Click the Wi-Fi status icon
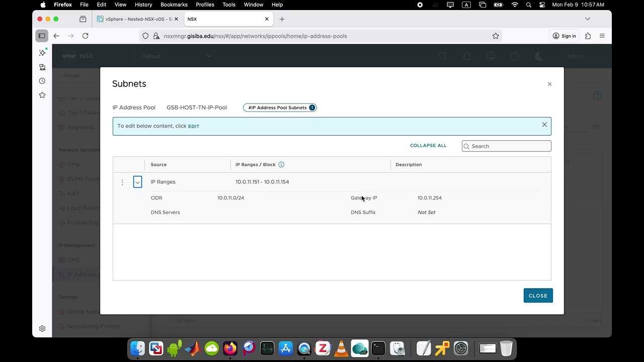644x362 pixels. pos(514,5)
